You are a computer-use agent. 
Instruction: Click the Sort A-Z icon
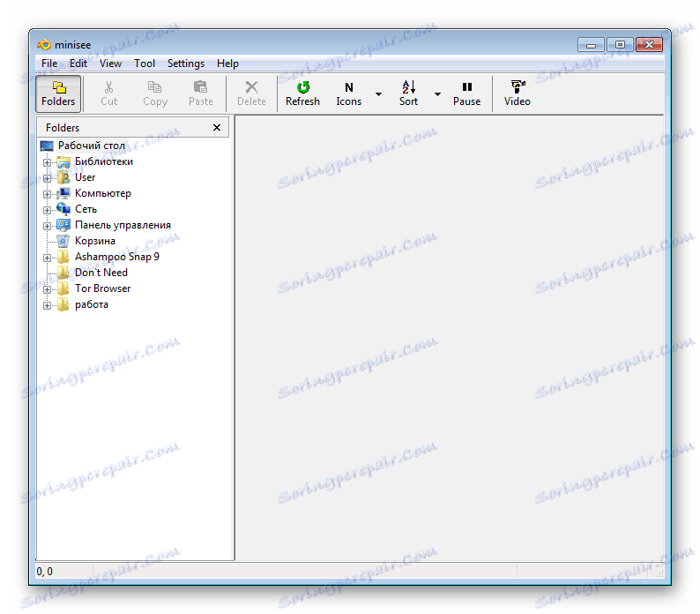pyautogui.click(x=408, y=86)
